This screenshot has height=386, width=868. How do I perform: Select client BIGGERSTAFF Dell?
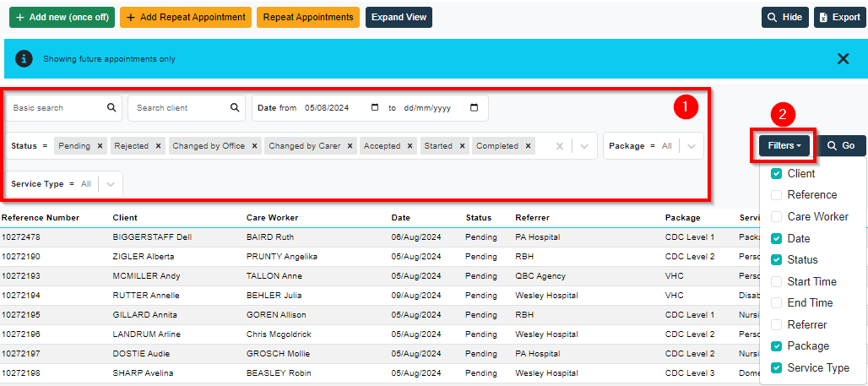pyautogui.click(x=152, y=237)
